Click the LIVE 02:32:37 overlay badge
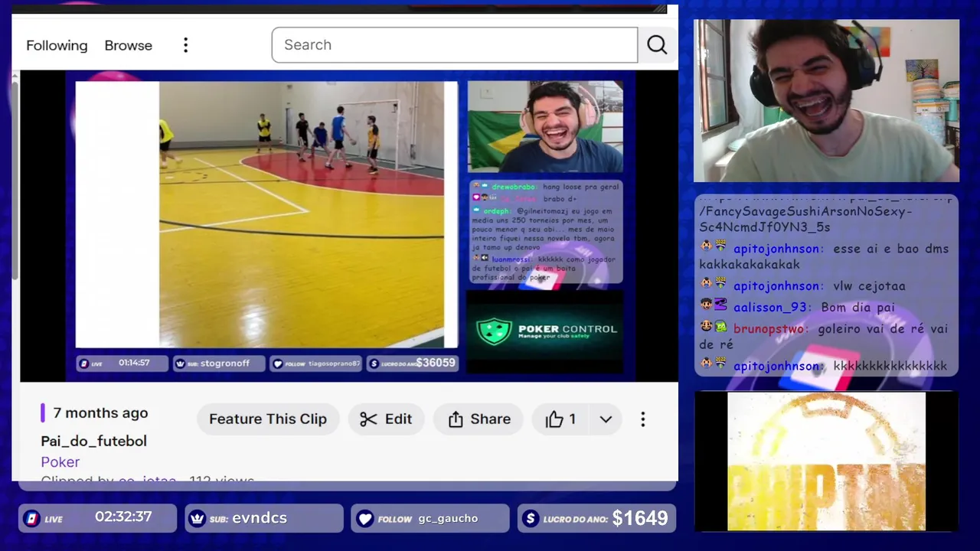 pyautogui.click(x=98, y=518)
